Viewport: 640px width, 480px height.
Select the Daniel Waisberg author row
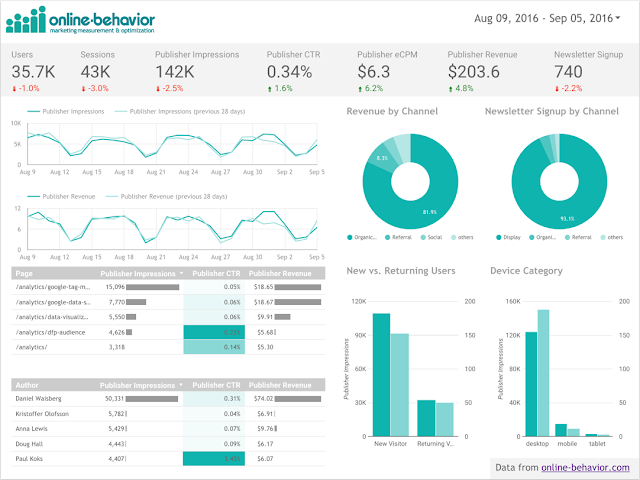(168, 399)
